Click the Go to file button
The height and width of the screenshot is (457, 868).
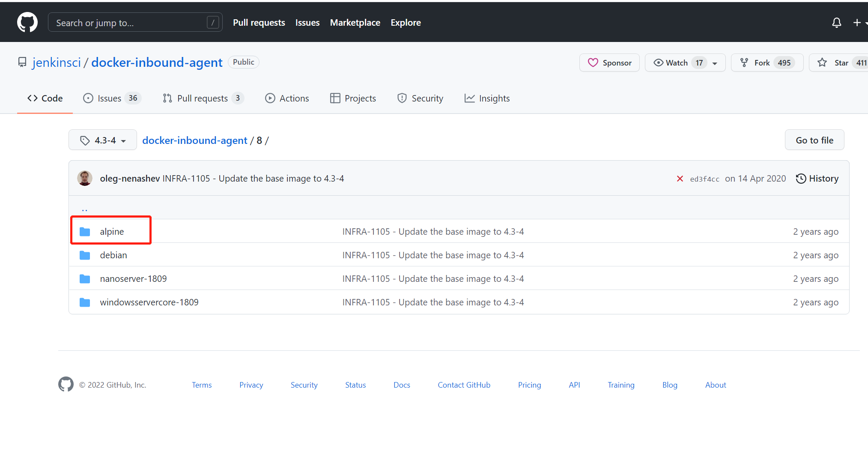tap(814, 140)
